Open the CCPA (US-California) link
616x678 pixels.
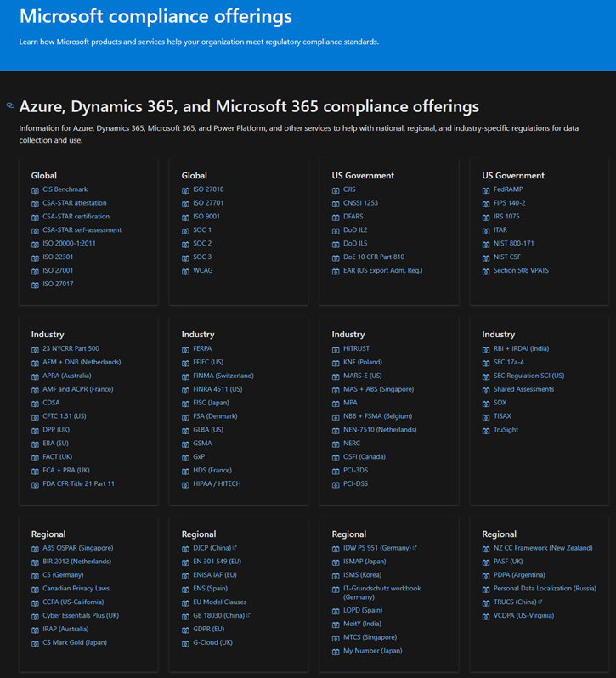coord(73,602)
